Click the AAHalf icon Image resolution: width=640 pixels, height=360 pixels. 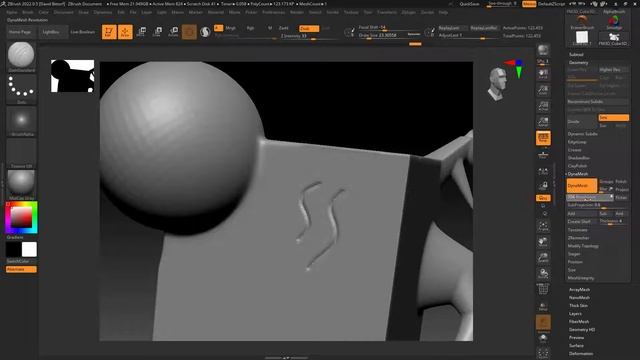(x=543, y=122)
